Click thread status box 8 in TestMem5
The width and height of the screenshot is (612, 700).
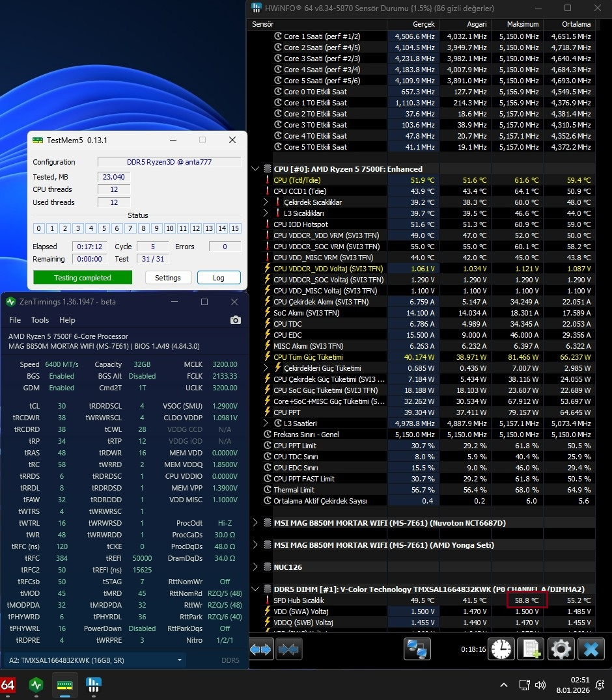[x=143, y=228]
